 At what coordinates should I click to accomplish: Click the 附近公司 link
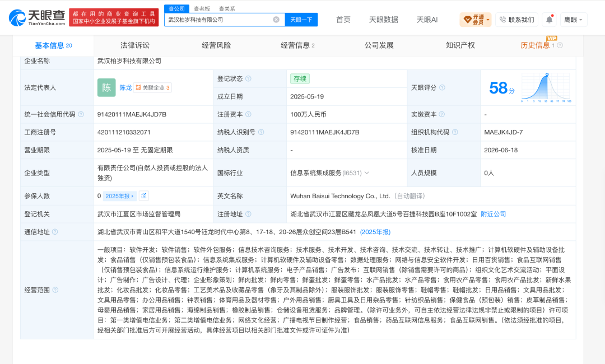click(493, 214)
